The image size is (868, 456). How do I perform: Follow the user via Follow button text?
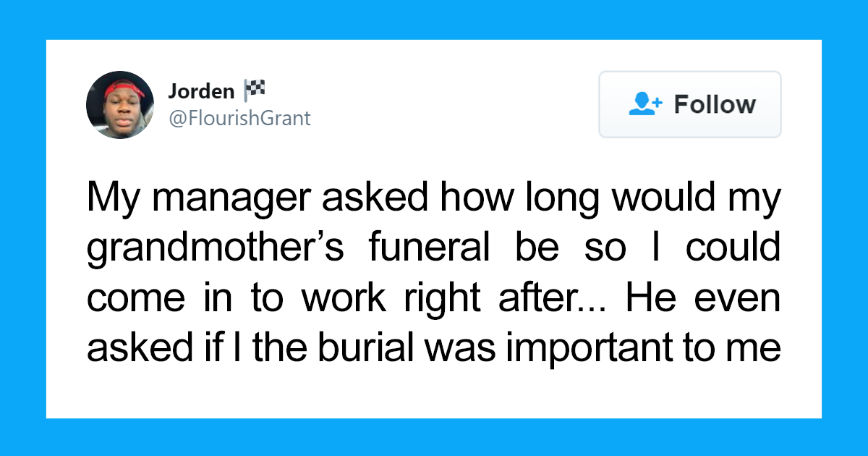pos(715,104)
